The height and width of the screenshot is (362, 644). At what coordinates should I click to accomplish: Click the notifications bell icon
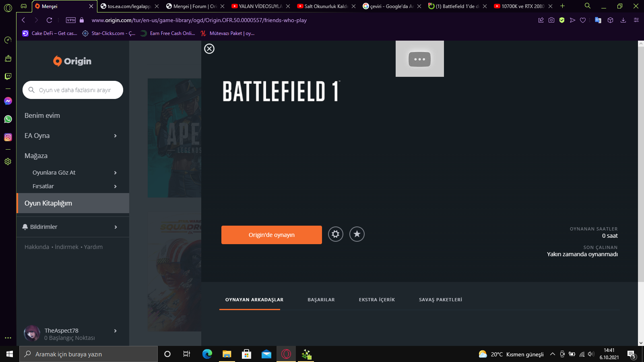click(x=25, y=227)
